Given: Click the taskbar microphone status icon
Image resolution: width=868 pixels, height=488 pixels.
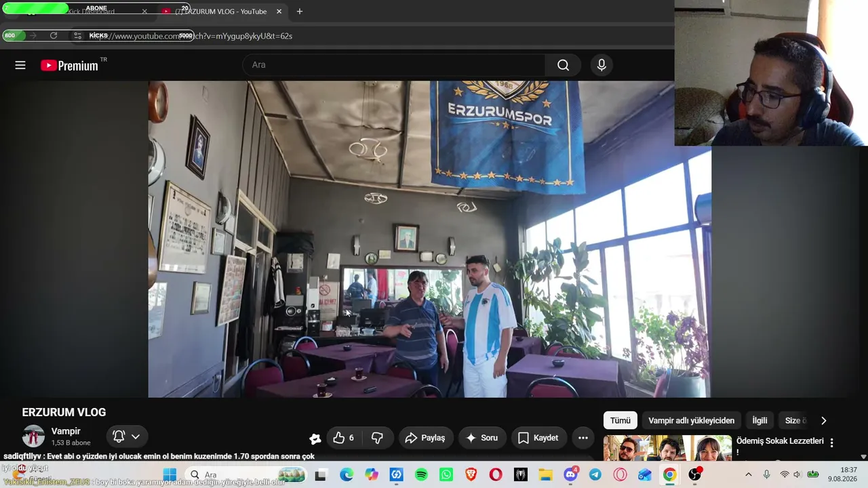Looking at the screenshot, I should [766, 474].
